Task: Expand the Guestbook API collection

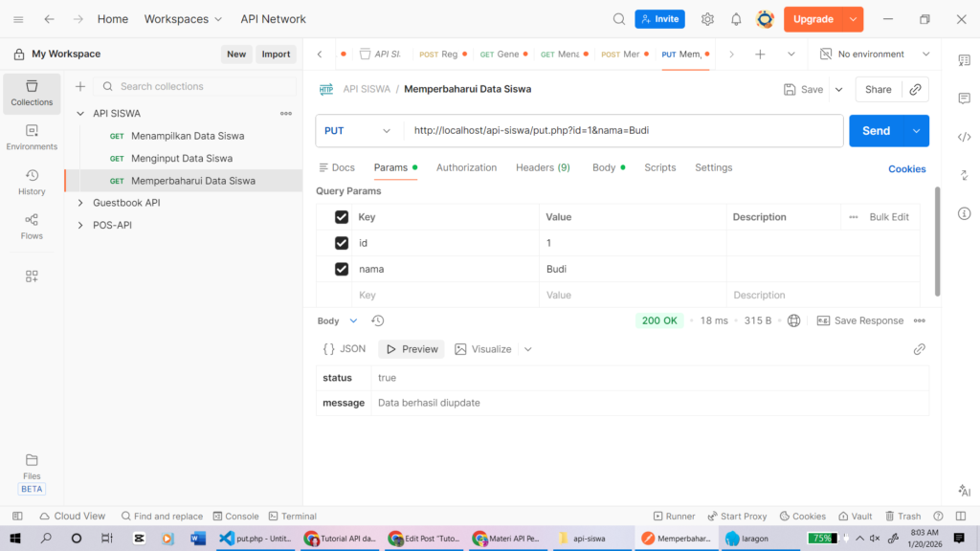Action: point(80,203)
